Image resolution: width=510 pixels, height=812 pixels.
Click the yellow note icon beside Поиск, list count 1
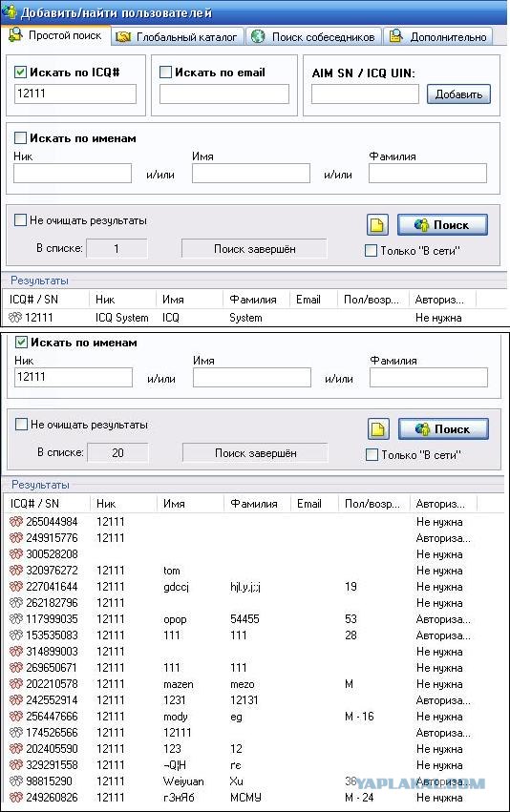click(x=377, y=225)
